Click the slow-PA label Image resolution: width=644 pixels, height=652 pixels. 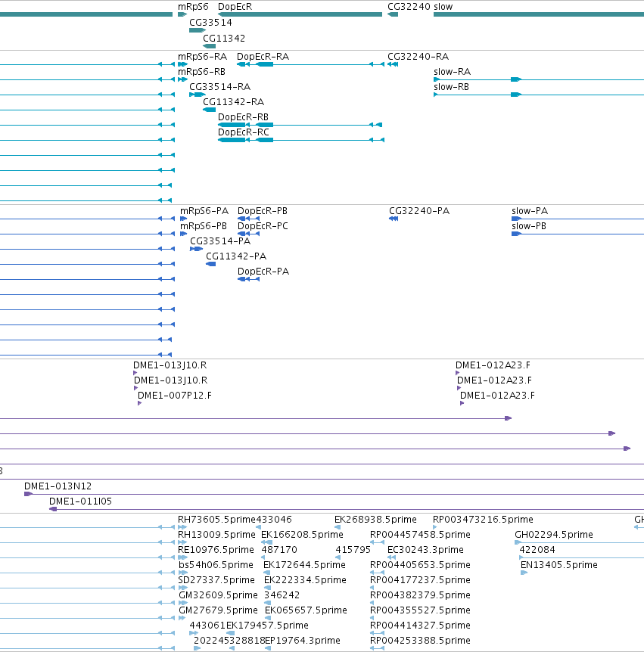[530, 211]
